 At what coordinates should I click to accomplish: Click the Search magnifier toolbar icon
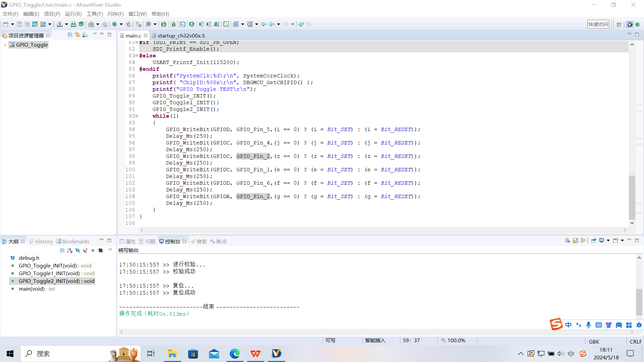148,24
